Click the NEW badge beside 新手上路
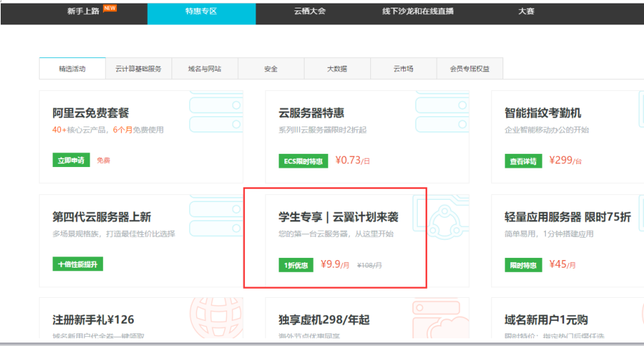The image size is (644, 346). [110, 8]
